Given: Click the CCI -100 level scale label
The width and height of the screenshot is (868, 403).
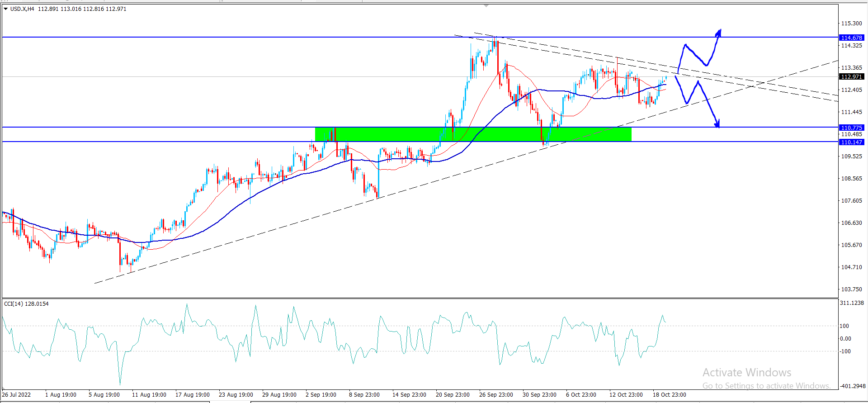Looking at the screenshot, I should pos(844,351).
